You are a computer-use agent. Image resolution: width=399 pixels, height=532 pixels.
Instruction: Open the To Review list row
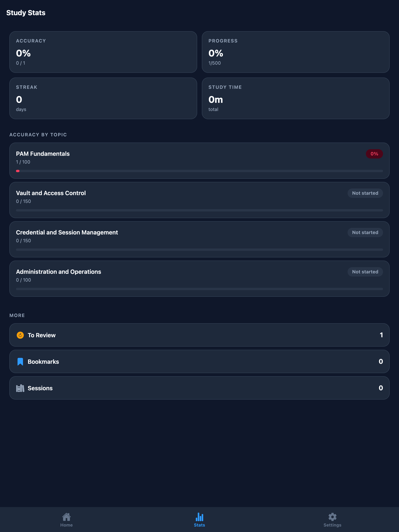(199, 335)
